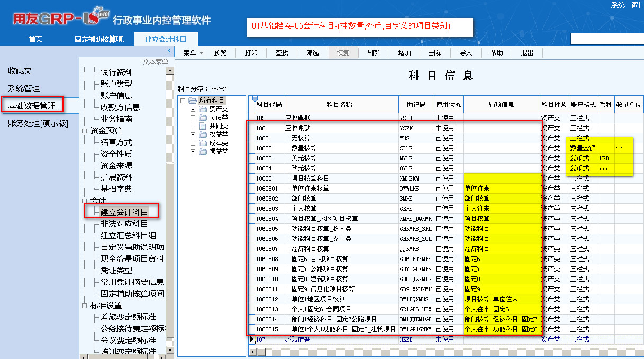
Task: Click the 所有科目 folder icon
Action: click(x=193, y=101)
